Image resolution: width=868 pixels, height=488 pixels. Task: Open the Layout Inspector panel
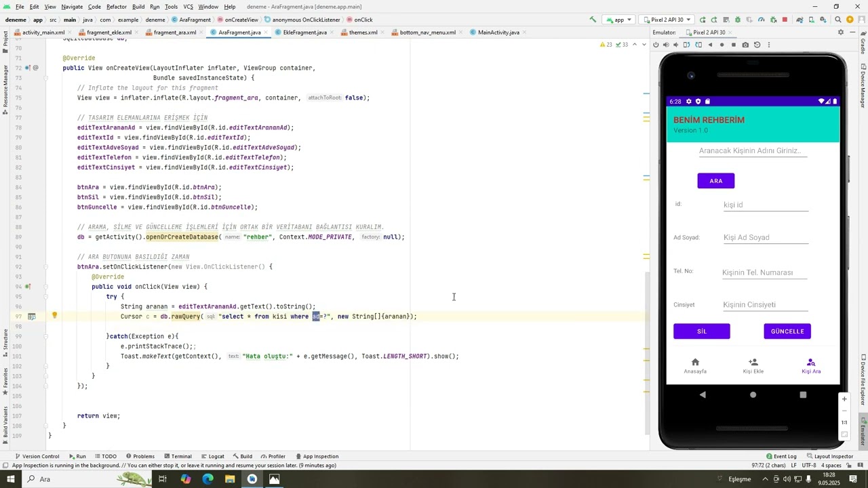(829, 456)
